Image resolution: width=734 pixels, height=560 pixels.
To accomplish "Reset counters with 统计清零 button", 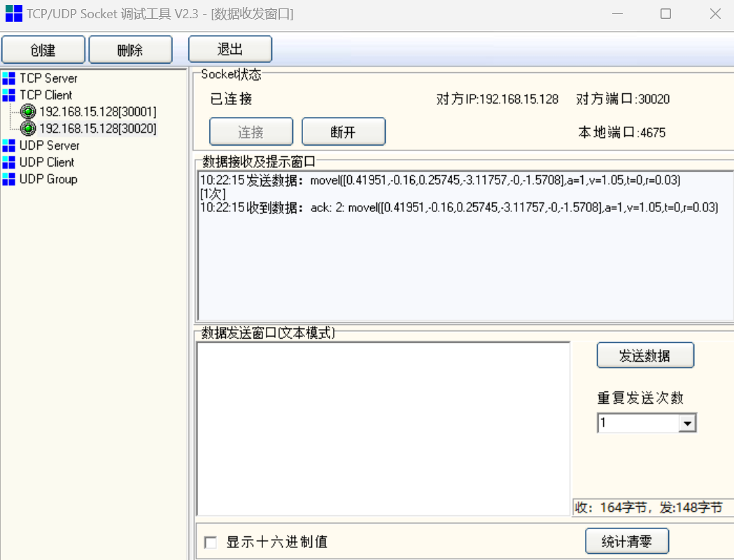I will 626,542.
